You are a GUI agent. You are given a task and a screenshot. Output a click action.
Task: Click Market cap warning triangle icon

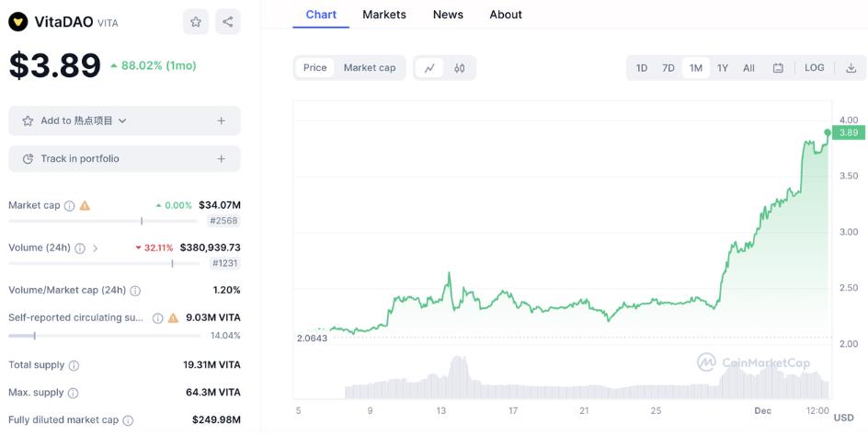point(85,205)
